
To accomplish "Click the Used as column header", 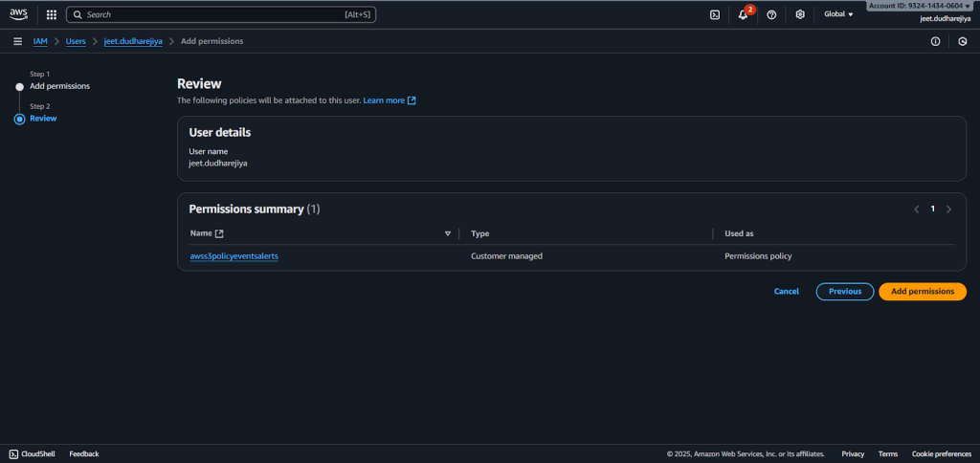I will pos(739,233).
